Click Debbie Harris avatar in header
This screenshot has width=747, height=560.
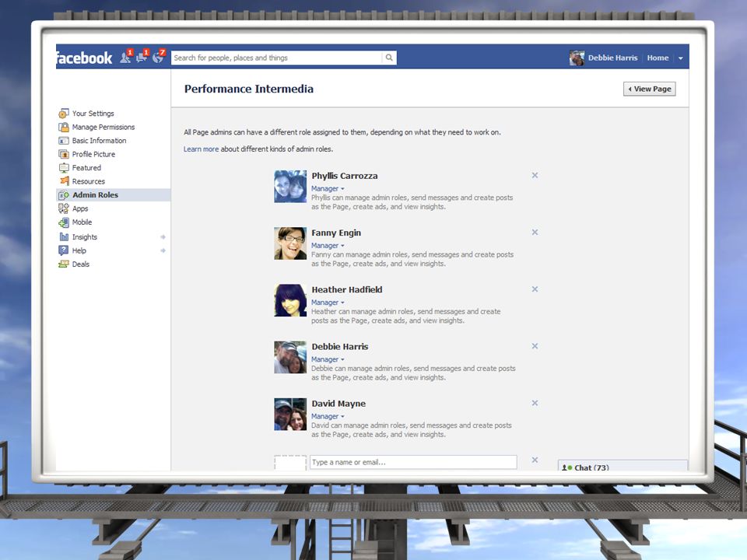pos(577,58)
